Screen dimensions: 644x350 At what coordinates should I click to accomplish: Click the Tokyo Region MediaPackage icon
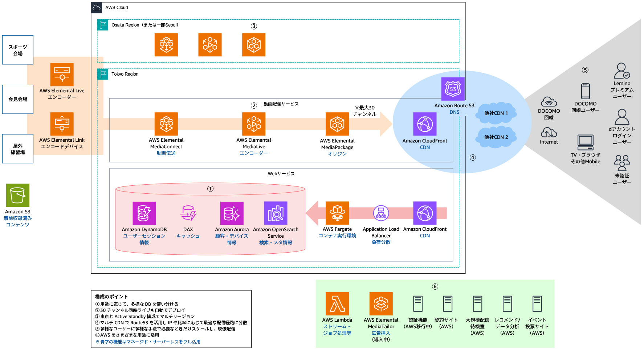[x=337, y=124]
